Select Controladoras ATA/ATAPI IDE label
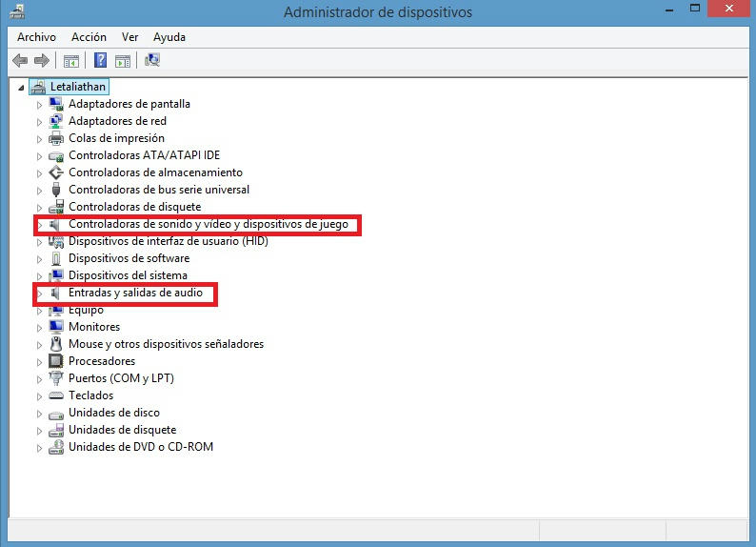Screen dimensions: 756x547 tap(144, 155)
